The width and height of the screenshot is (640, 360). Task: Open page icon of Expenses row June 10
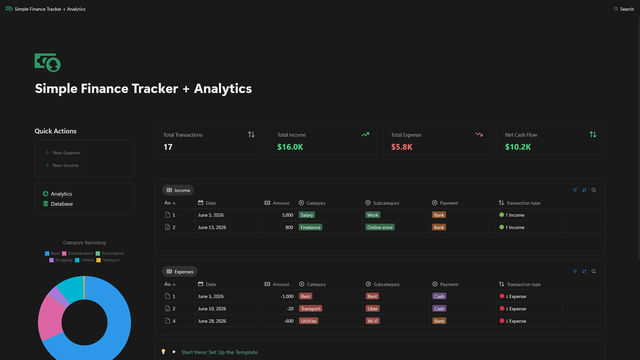(x=167, y=309)
